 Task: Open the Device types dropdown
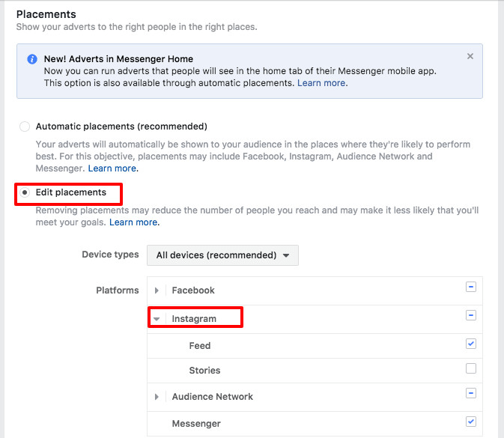222,255
